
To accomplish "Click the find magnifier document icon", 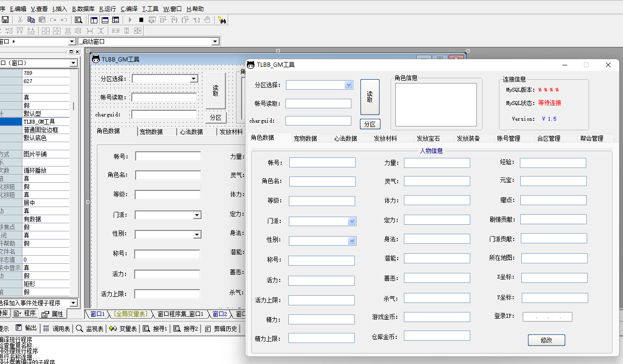I will point(78,20).
